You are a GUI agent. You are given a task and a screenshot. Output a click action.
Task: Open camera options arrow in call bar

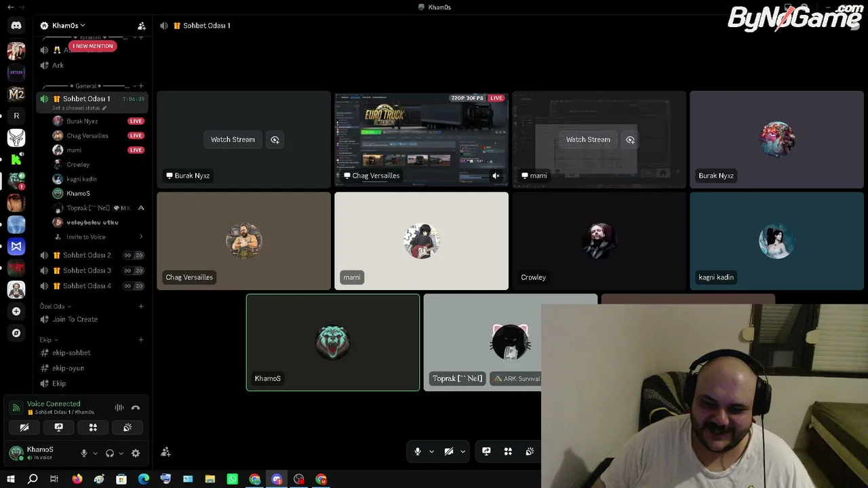[x=463, y=451]
